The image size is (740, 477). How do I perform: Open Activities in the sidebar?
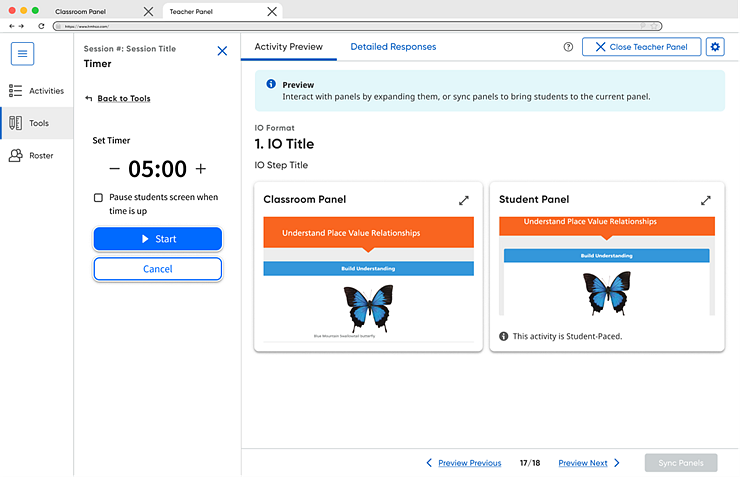click(36, 91)
